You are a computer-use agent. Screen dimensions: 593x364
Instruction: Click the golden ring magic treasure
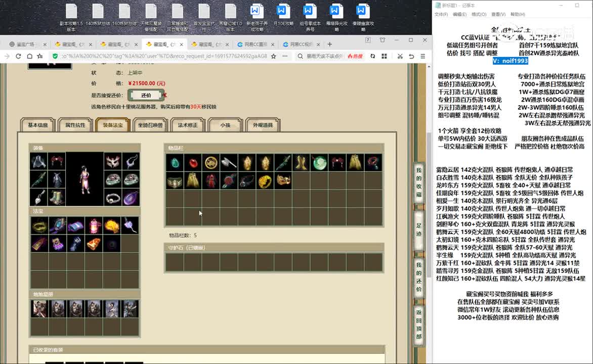[39, 225]
